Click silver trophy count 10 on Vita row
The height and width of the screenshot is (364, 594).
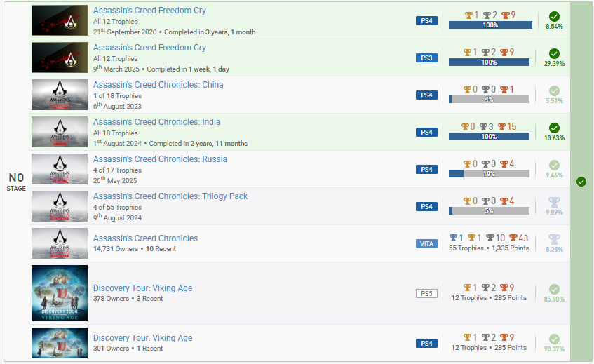[x=500, y=238]
